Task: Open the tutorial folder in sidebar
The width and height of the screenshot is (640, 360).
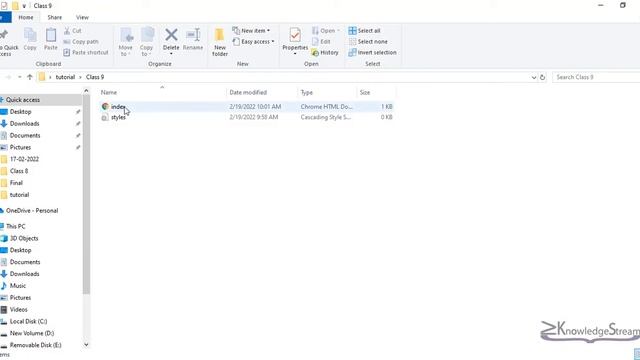Action: [19, 194]
